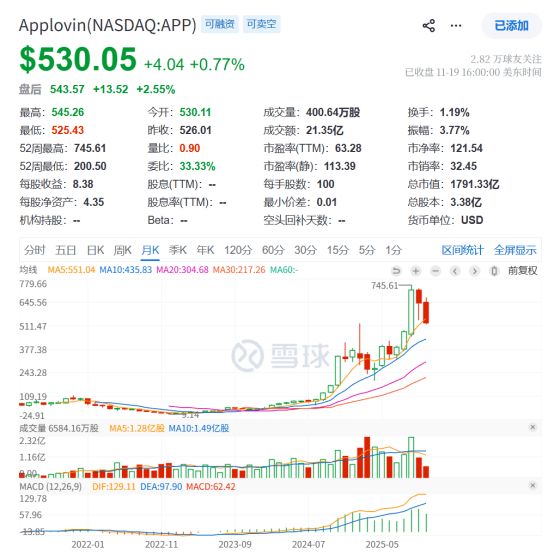Click the MA60:- moving average label
This screenshot has width=554, height=553.
tap(284, 270)
